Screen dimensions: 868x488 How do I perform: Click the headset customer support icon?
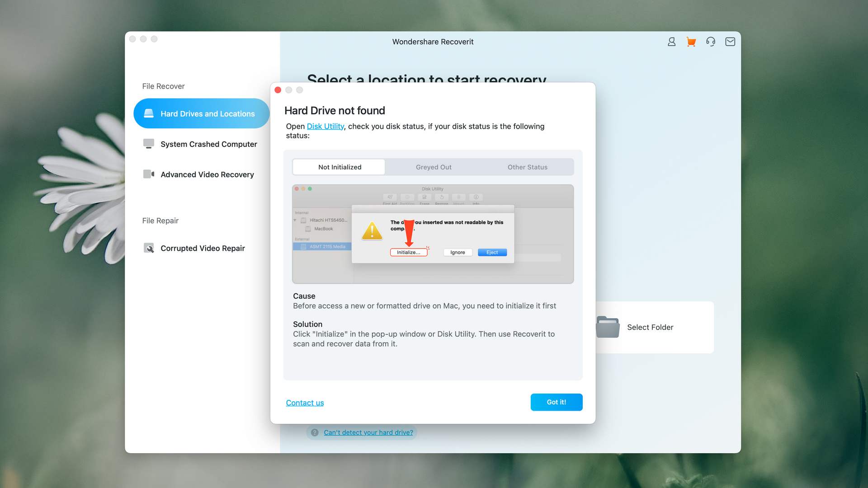710,41
